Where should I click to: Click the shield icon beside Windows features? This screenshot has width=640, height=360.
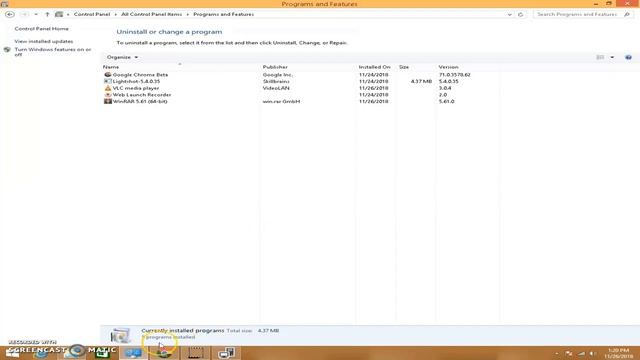(7, 50)
